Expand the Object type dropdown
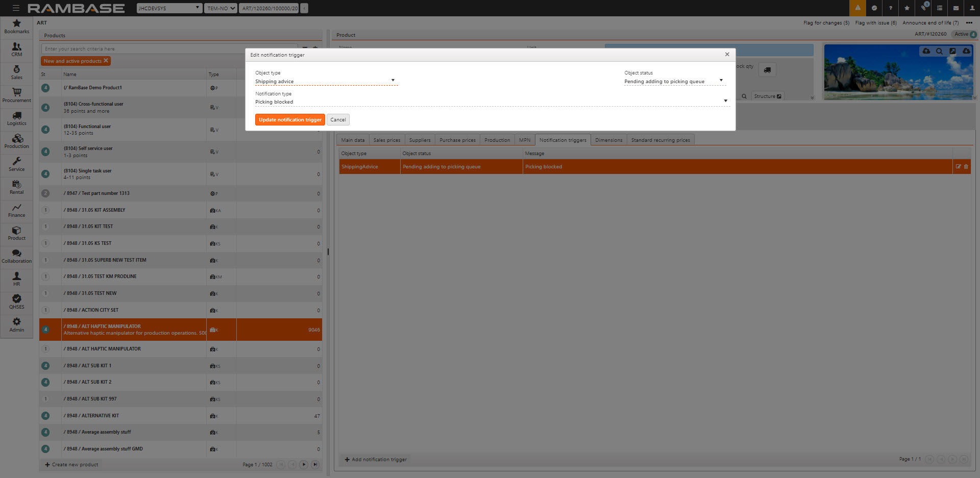Image resolution: width=980 pixels, height=478 pixels. point(393,81)
